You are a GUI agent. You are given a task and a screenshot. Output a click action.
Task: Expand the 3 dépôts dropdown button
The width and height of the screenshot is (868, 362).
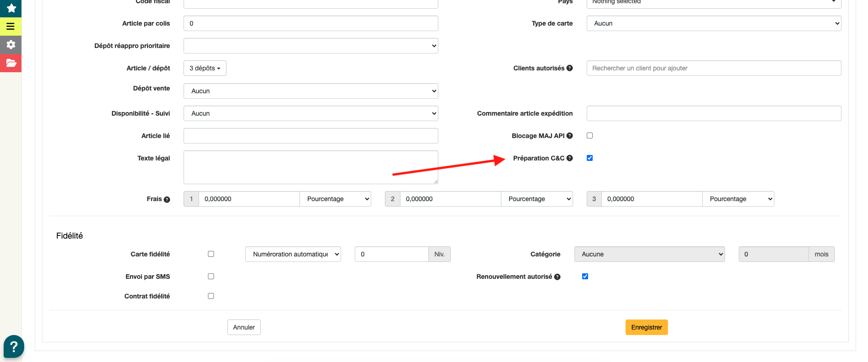tap(205, 68)
